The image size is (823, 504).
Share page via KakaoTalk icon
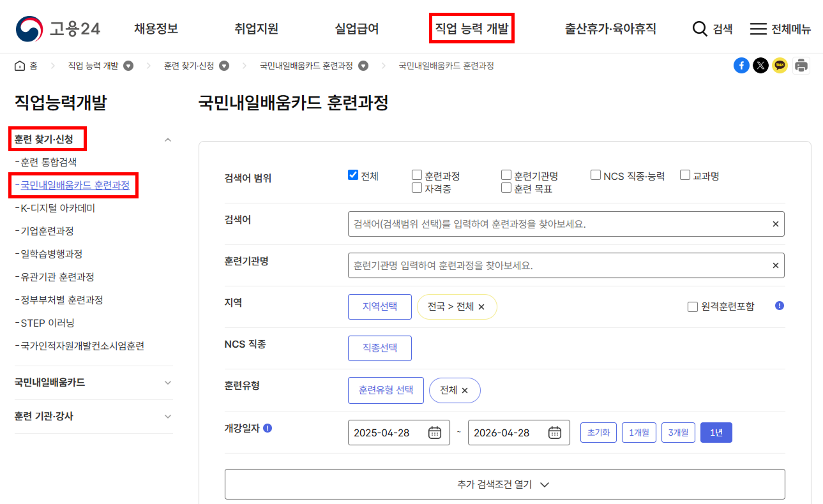click(x=780, y=66)
